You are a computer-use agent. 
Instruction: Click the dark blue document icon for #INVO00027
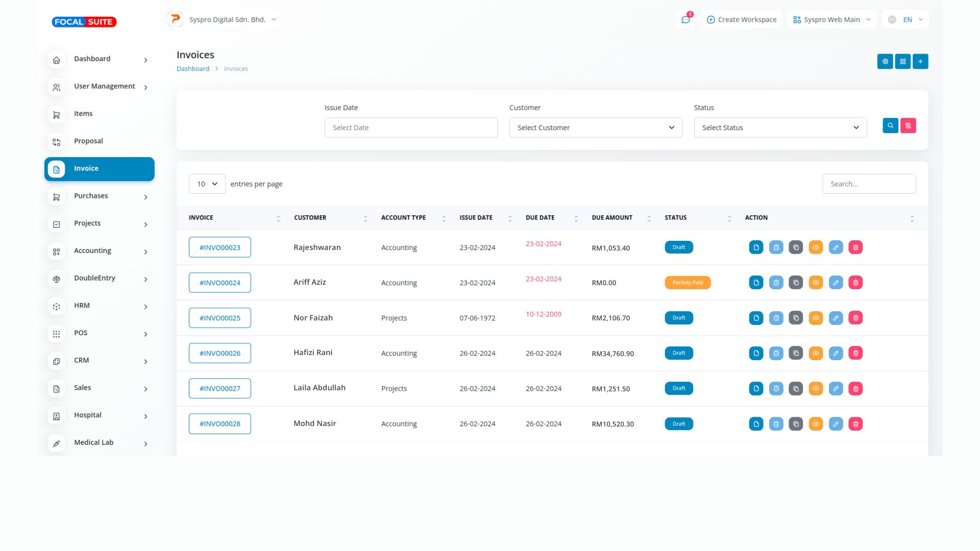coord(756,388)
